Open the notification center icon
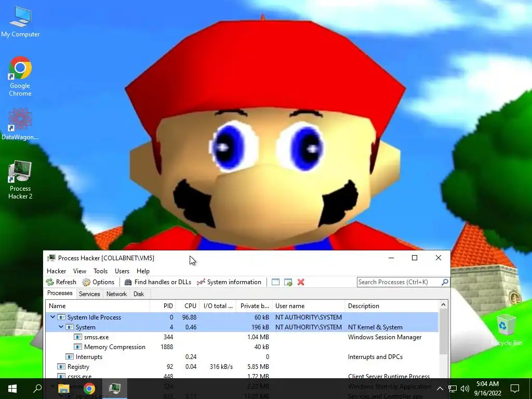 point(515,389)
